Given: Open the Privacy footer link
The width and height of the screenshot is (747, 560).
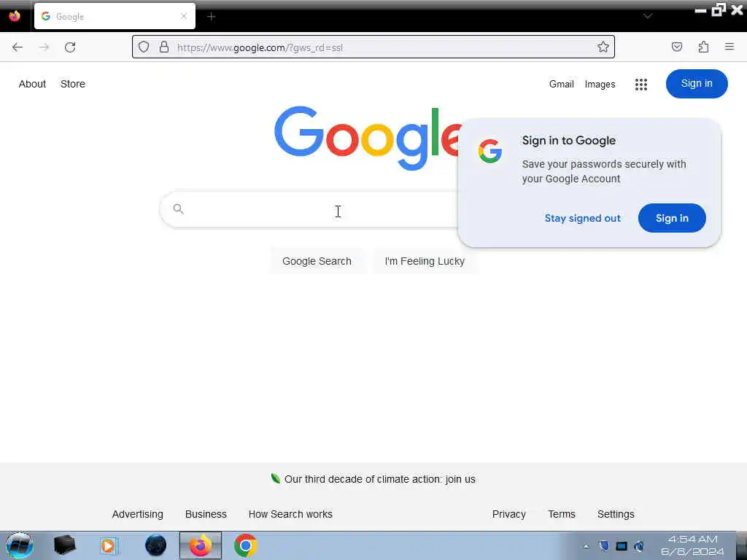Looking at the screenshot, I should pos(508,514).
